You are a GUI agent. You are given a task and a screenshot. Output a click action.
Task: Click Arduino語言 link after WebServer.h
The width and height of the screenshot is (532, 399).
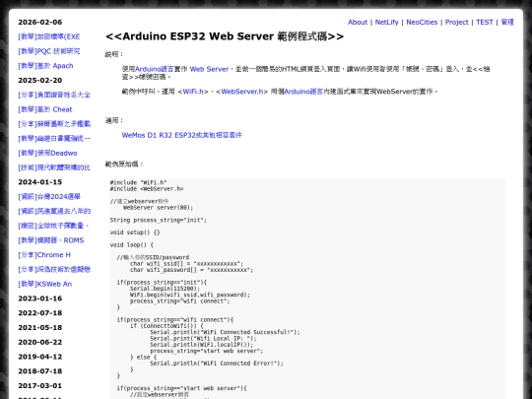(x=303, y=92)
